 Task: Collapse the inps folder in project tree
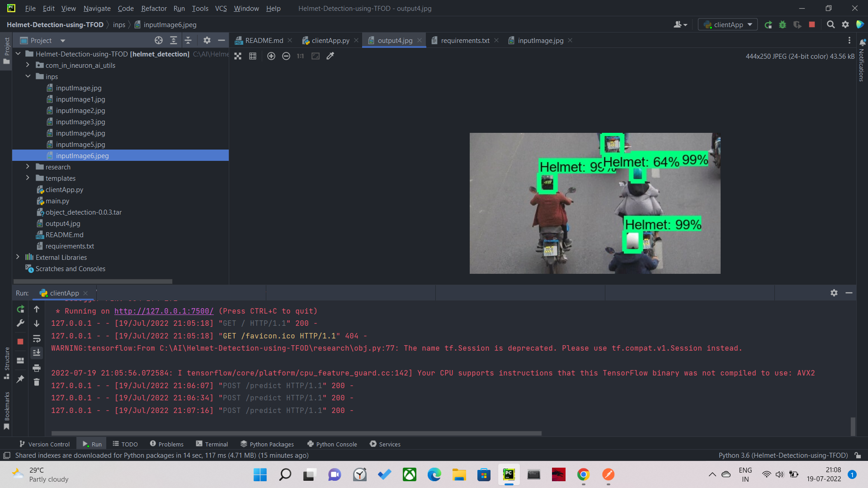(x=28, y=76)
